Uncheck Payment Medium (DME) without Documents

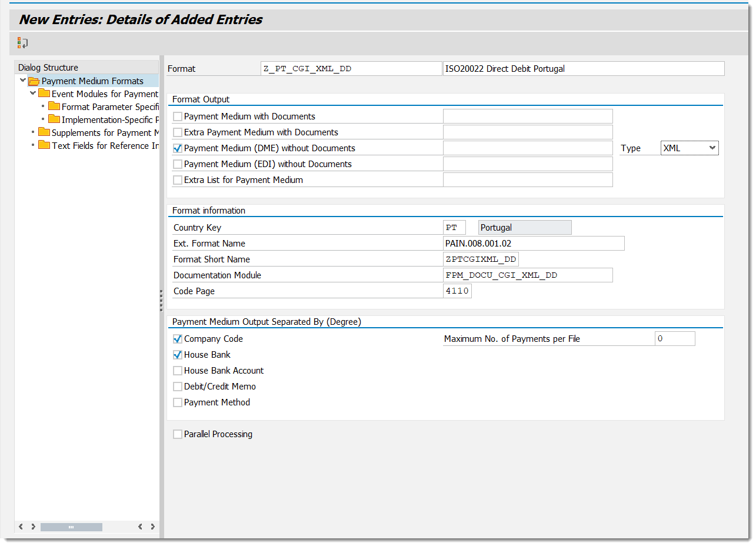pyautogui.click(x=178, y=148)
